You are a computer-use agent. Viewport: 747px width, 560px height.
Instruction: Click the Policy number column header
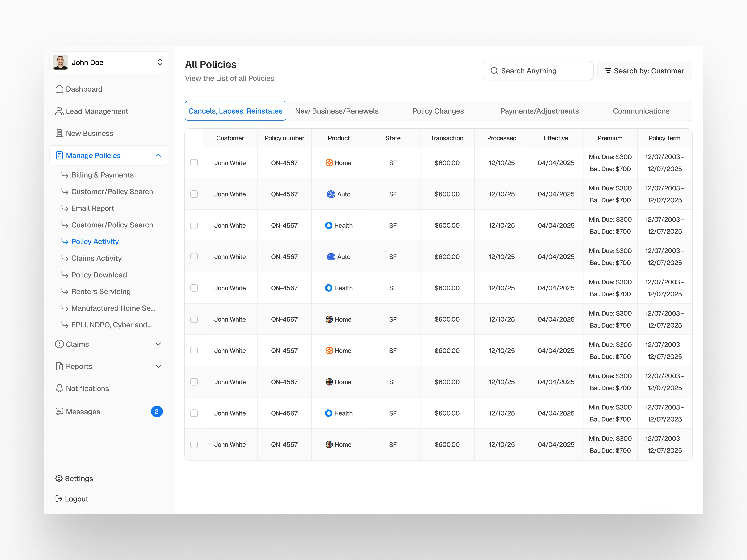coord(284,138)
